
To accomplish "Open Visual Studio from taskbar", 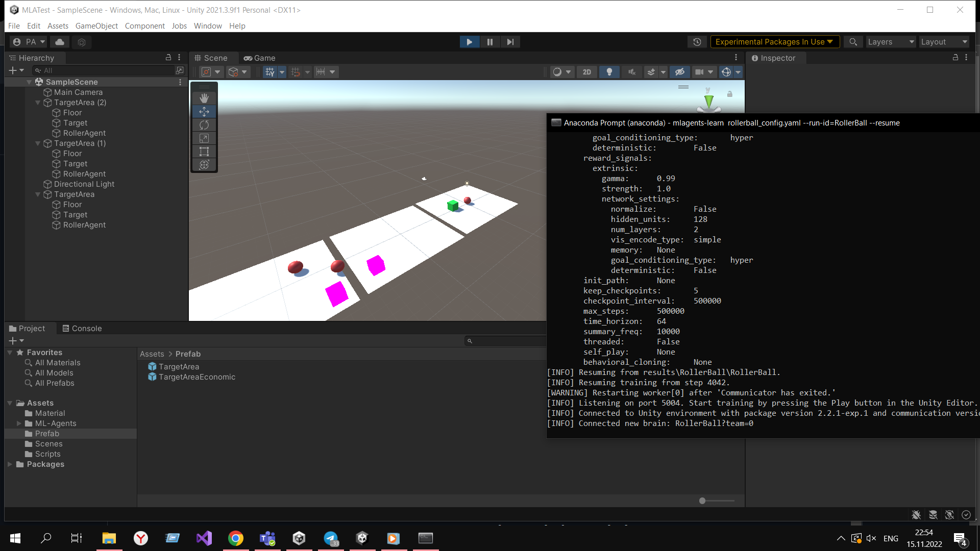I will click(x=204, y=538).
